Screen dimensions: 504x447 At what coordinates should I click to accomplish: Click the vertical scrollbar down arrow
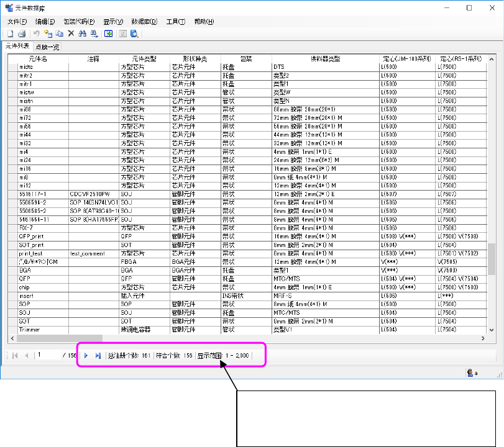click(491, 330)
